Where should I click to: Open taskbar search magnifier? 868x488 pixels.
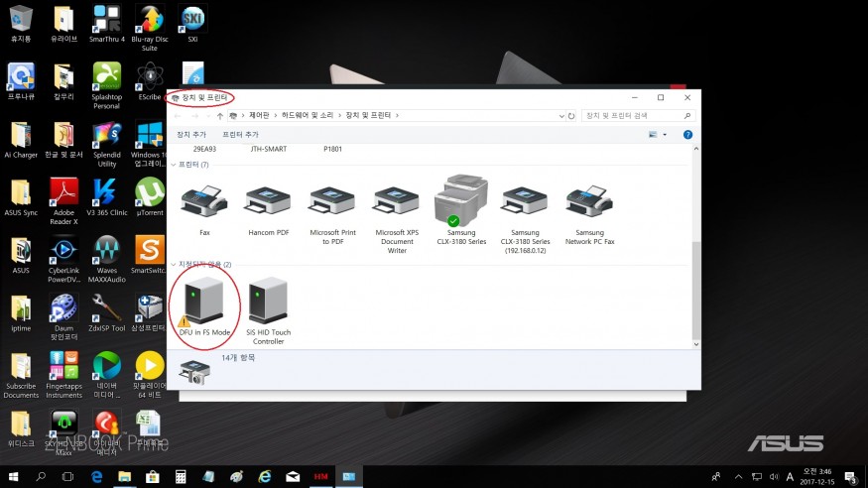point(41,476)
